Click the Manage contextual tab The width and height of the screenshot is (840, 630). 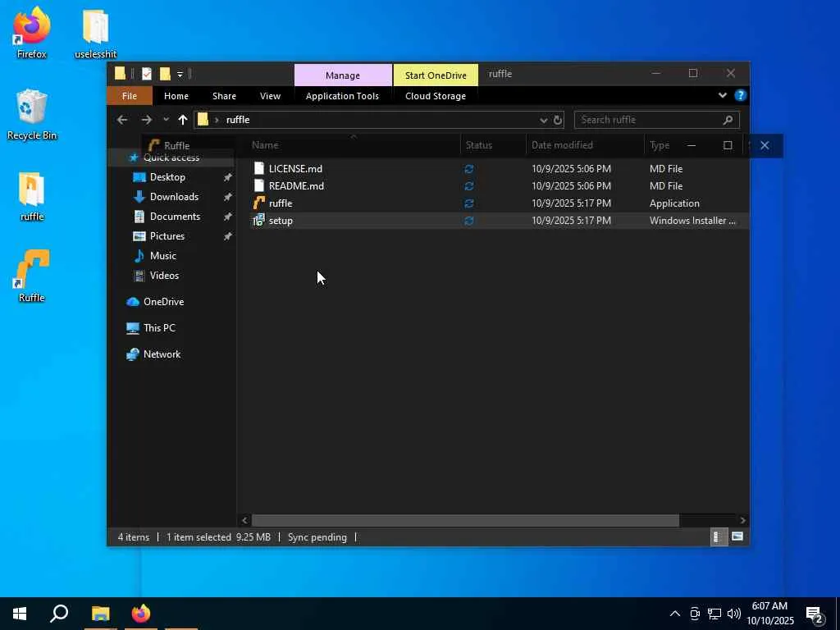[343, 75]
